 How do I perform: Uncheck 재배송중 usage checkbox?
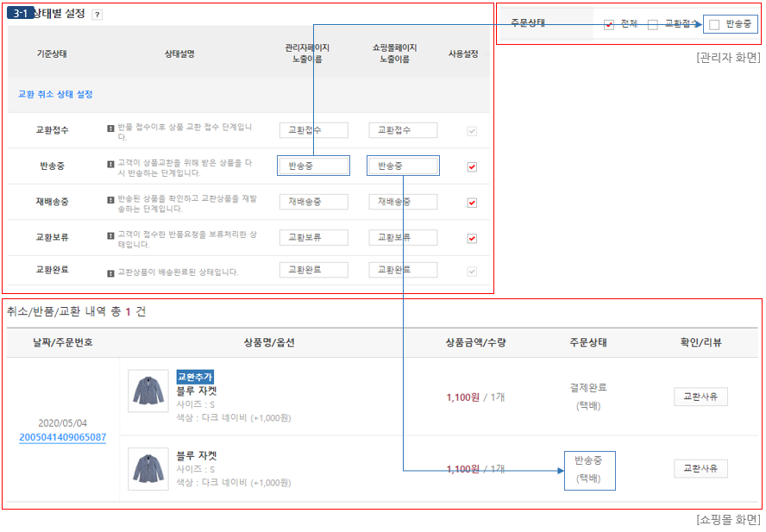coord(472,203)
